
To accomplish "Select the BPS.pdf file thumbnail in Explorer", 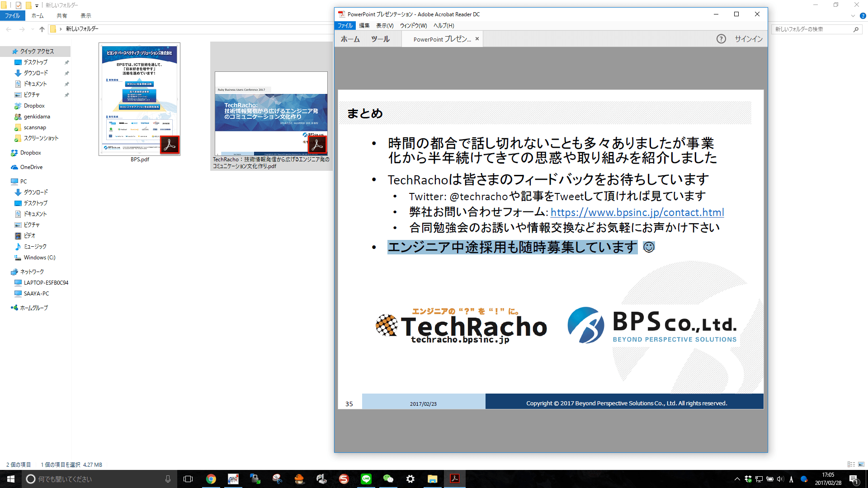I will tap(140, 99).
